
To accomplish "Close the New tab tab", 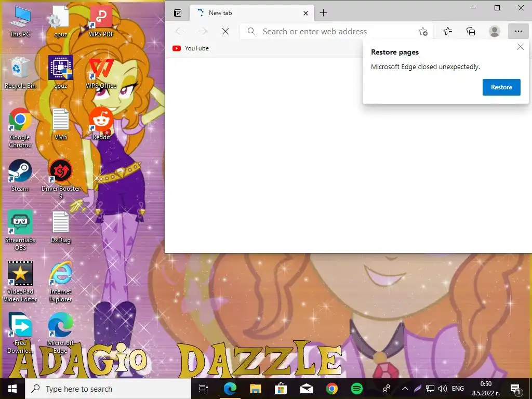I will coord(305,13).
